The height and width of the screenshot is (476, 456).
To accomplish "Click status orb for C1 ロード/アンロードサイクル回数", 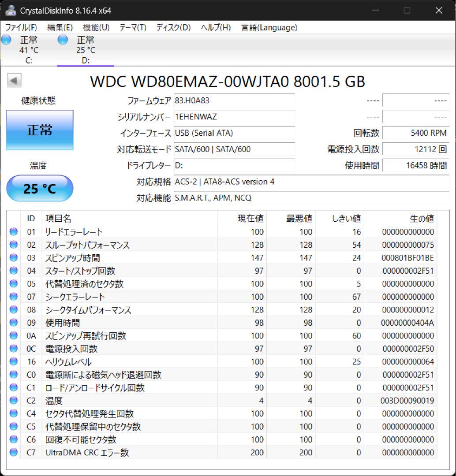I will (x=14, y=387).
